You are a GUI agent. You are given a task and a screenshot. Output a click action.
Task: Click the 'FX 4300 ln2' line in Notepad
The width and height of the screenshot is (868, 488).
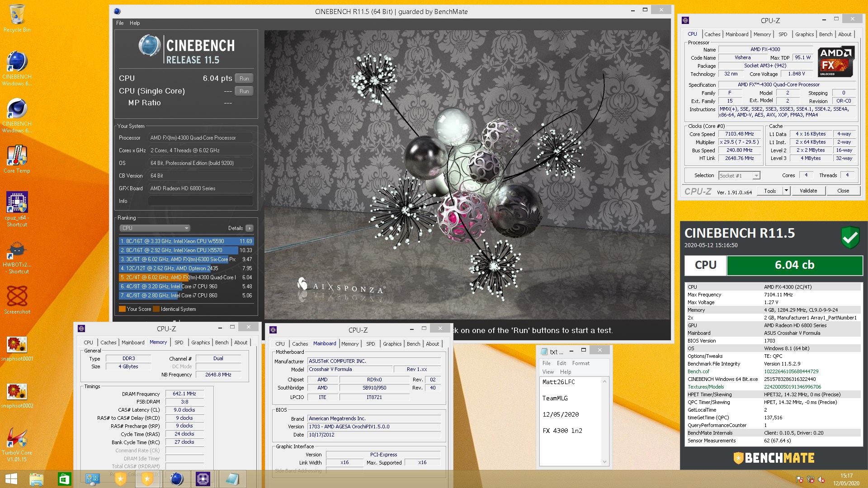tap(562, 431)
